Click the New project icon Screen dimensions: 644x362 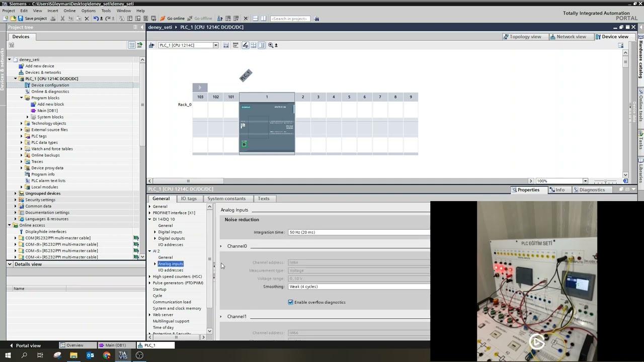pyautogui.click(x=6, y=19)
